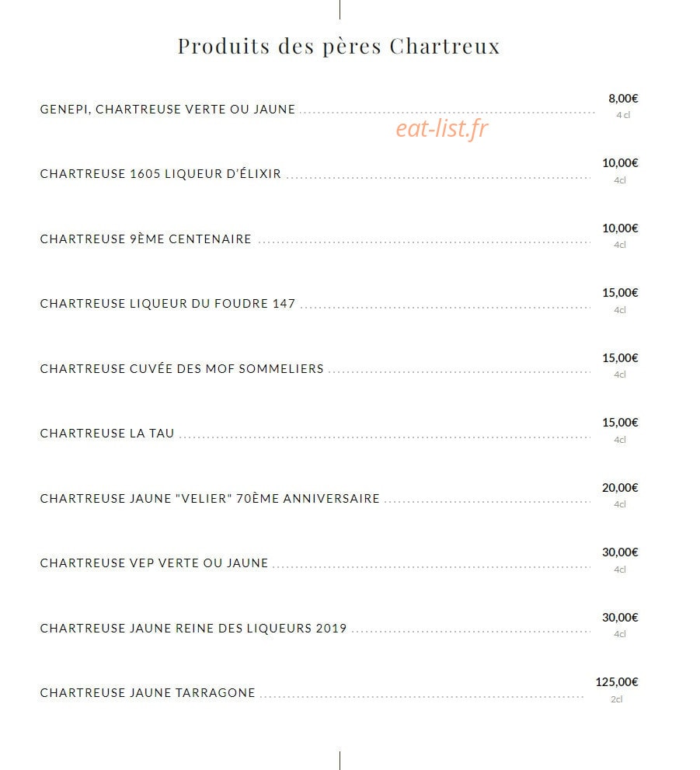This screenshot has height=770, width=700.
Task: Select Chartreuse Jaune Tarragone item
Action: click(148, 693)
